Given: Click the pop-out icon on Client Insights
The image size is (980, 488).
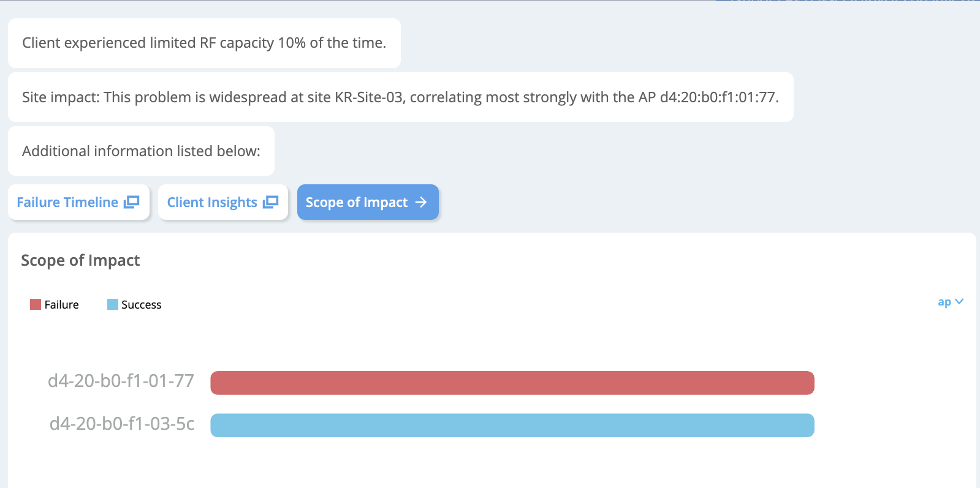Looking at the screenshot, I should pos(271,202).
